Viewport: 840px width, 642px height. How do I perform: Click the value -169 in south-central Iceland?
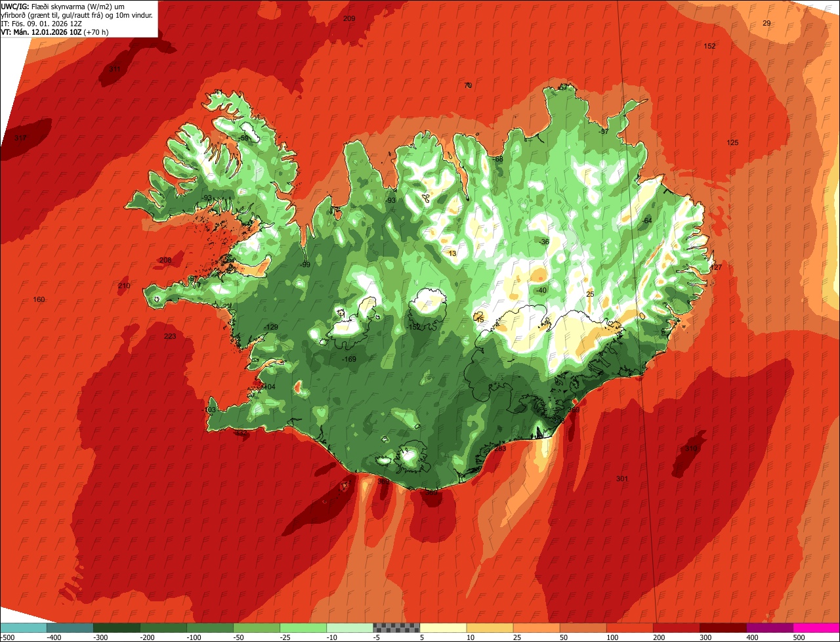pos(349,359)
